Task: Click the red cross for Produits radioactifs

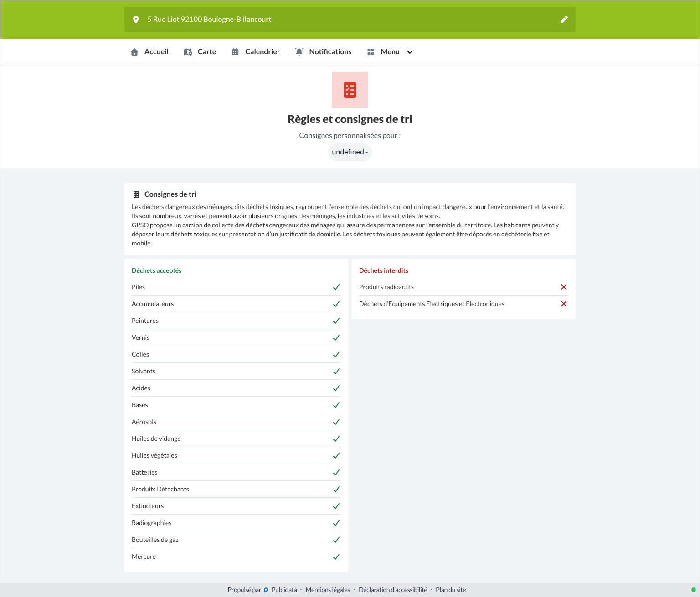Action: (564, 287)
